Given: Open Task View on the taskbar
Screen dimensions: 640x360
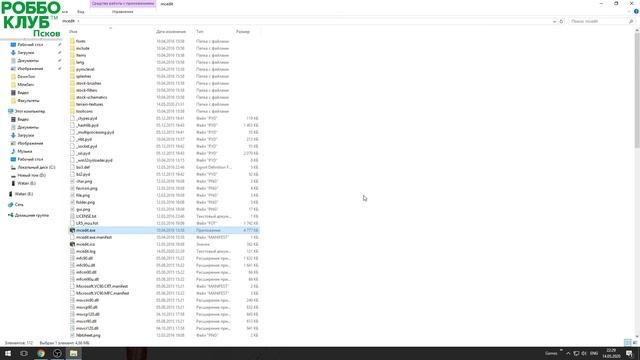Looking at the screenshot, I should [24, 353].
